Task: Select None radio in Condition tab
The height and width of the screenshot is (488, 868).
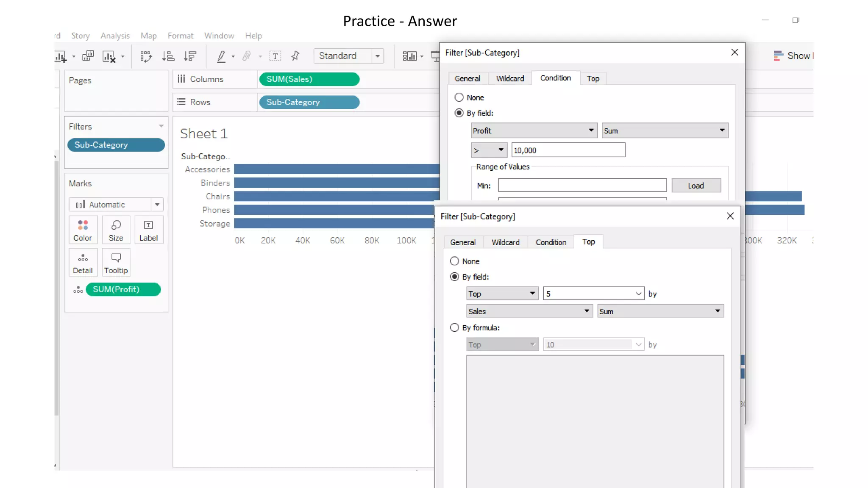Action: tap(459, 97)
